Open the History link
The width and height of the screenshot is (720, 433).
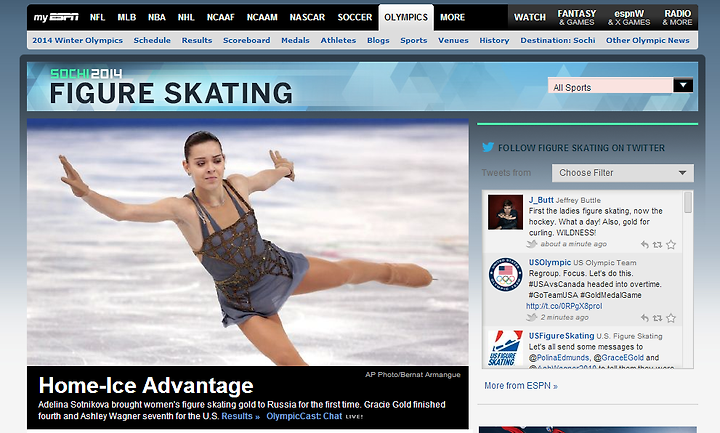click(495, 40)
